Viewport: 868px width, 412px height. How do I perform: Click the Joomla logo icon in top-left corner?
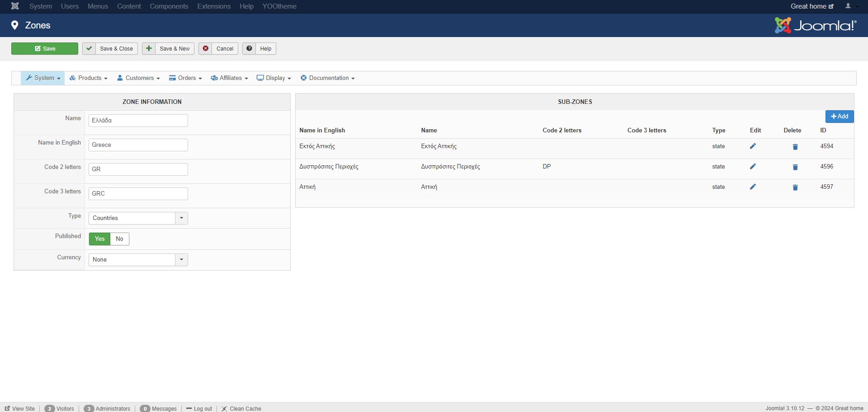15,6
